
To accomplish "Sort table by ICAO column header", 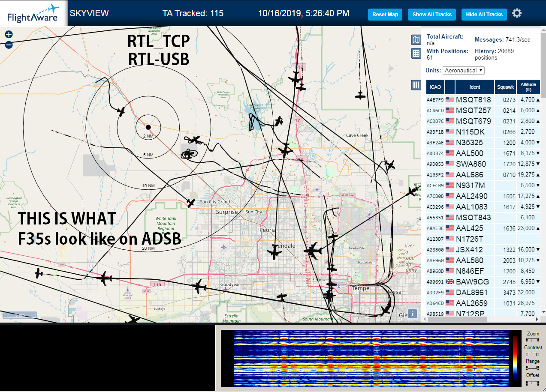I will click(435, 87).
